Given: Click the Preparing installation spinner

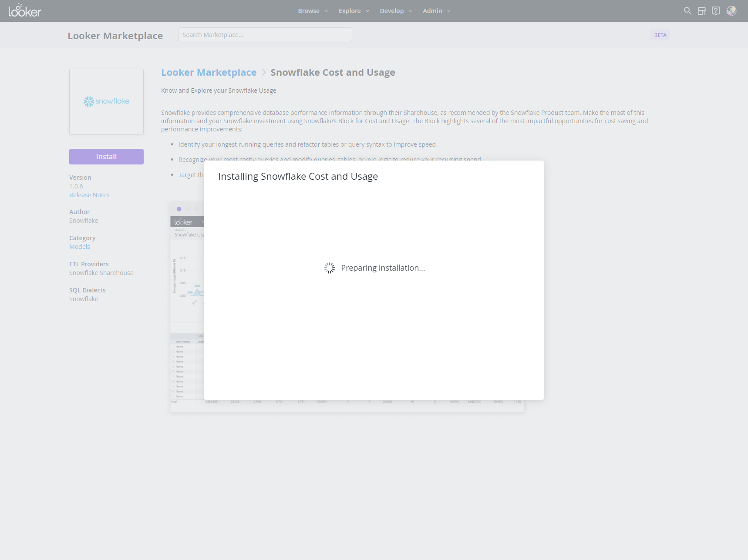Looking at the screenshot, I should (329, 268).
